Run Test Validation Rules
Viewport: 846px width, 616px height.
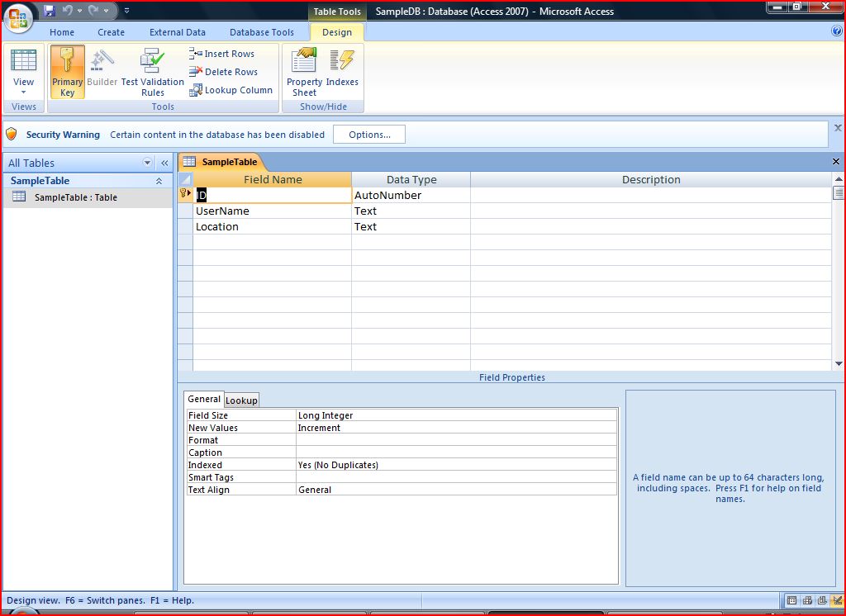[x=153, y=72]
